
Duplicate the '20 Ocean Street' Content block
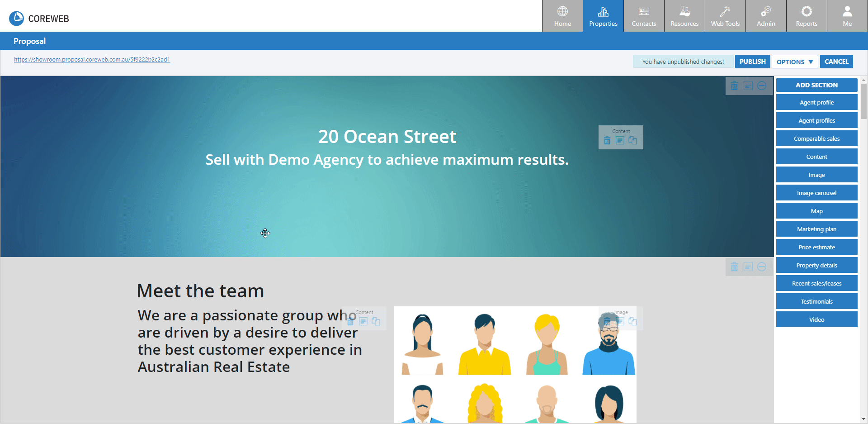pyautogui.click(x=632, y=141)
